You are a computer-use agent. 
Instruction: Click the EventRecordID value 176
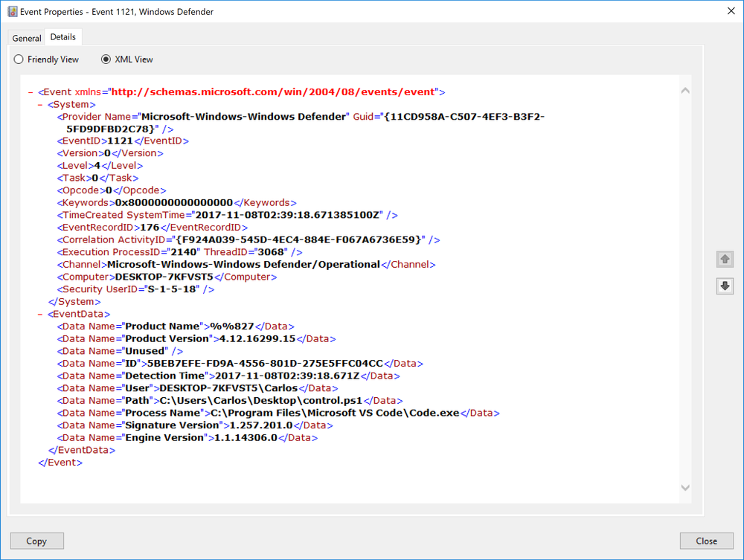150,228
